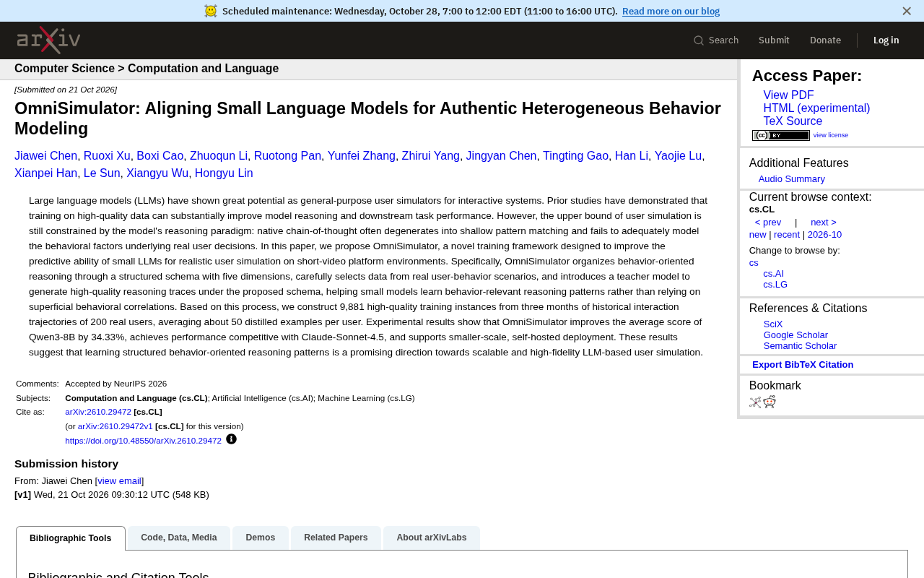Click the smiley maintenance notice icon
This screenshot has height=578, width=924.
coord(211,11)
